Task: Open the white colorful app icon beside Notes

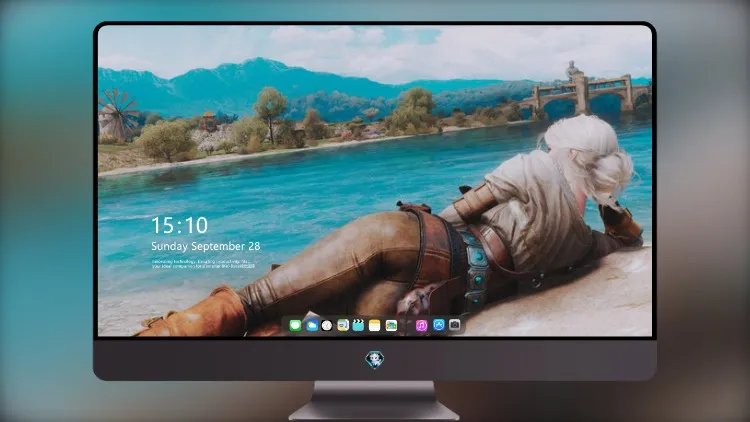Action: pyautogui.click(x=391, y=326)
